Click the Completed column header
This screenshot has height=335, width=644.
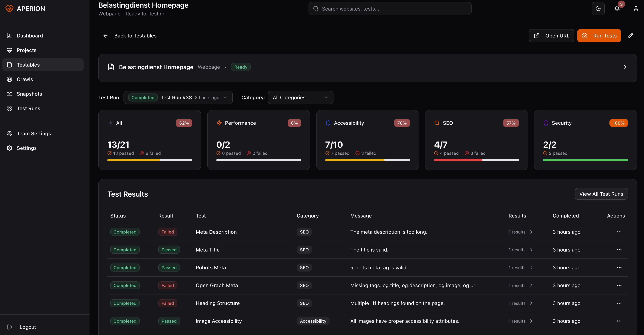tap(565, 216)
